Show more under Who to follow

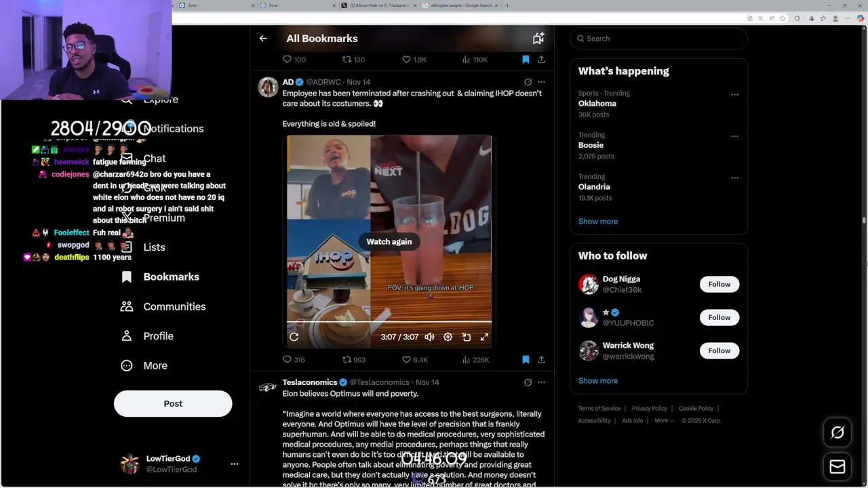coord(598,381)
